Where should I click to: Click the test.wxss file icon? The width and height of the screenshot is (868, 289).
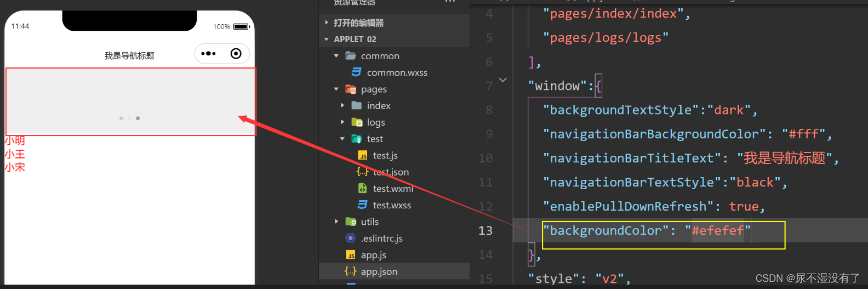pos(363,205)
